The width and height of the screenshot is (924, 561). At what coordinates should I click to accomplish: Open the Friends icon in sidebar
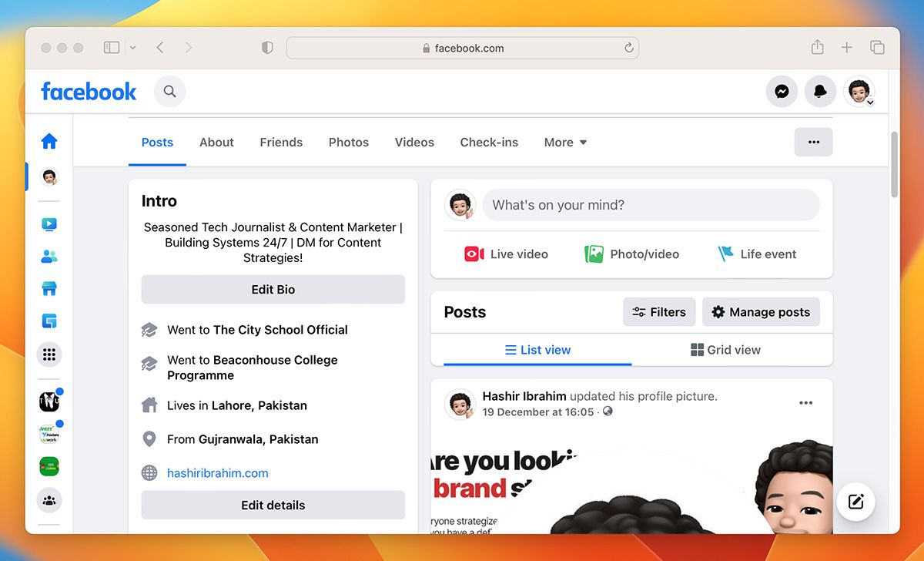tap(49, 257)
